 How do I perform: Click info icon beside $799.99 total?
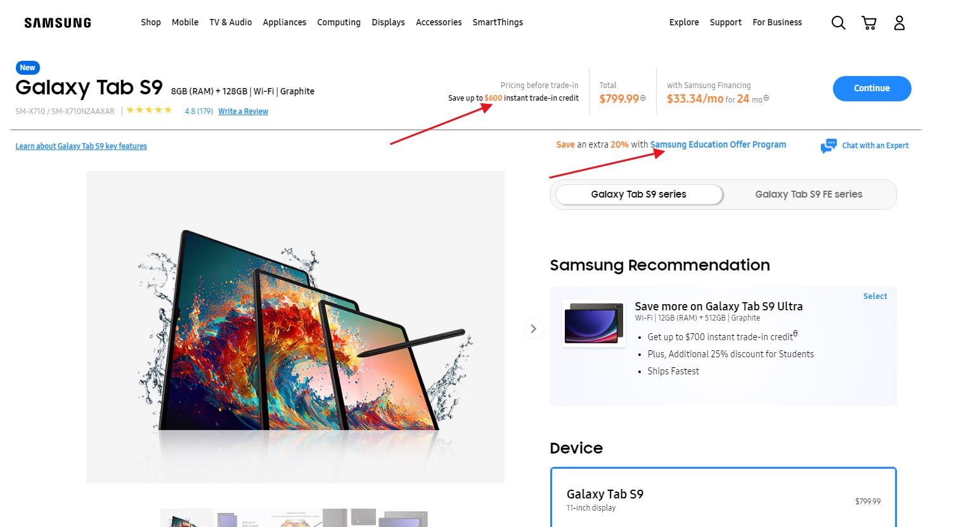tap(643, 98)
